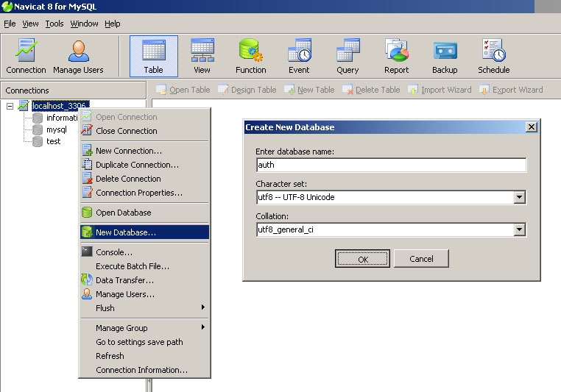Choose Open Database from context menu

click(145, 213)
